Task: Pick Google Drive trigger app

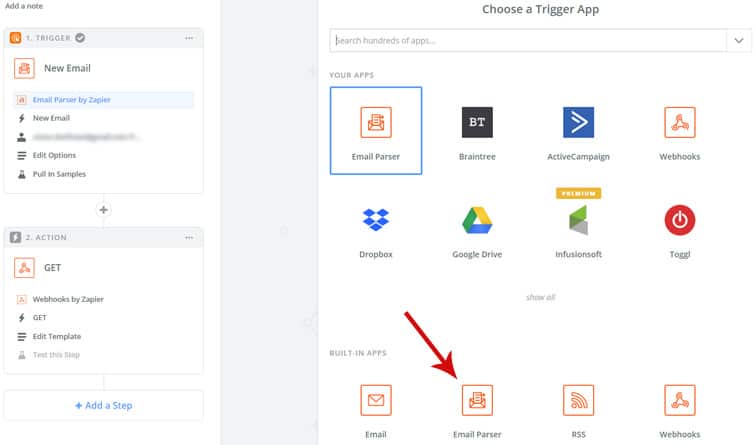Action: pyautogui.click(x=477, y=220)
